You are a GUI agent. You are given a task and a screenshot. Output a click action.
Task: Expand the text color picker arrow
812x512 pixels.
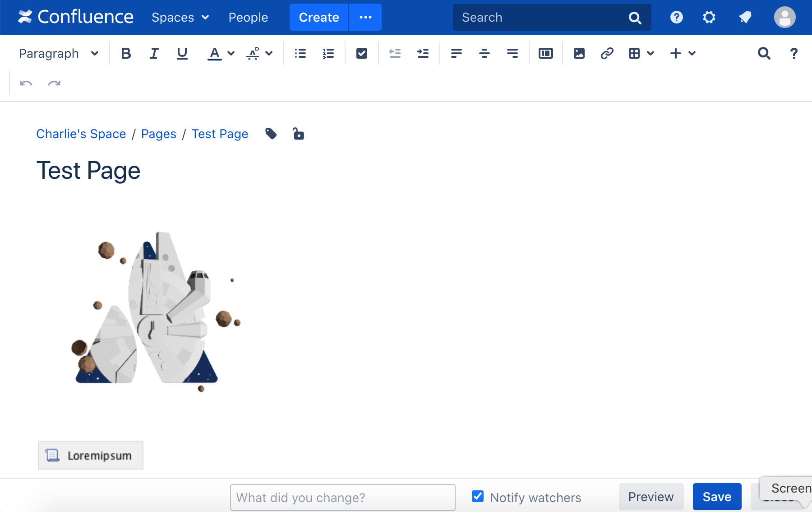(231, 53)
